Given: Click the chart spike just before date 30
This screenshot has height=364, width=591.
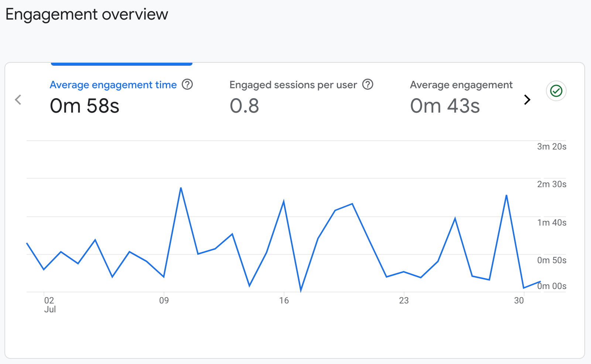Looking at the screenshot, I should 506,196.
